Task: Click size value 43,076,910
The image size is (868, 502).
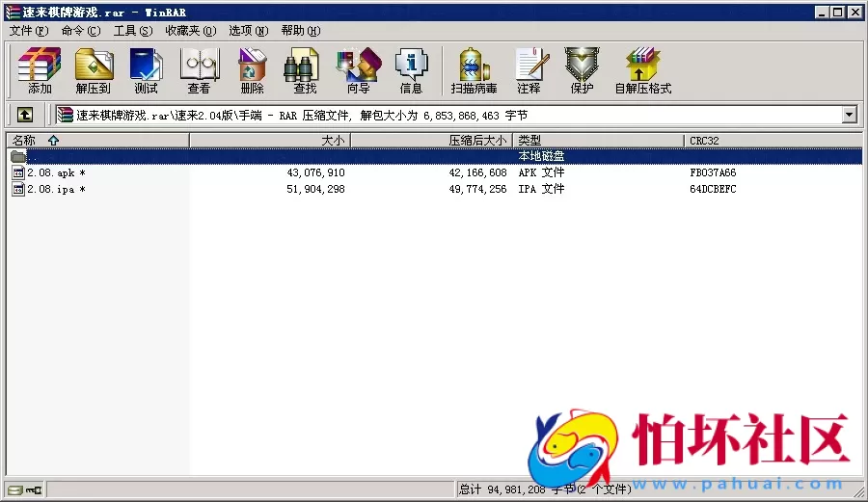Action: coord(315,173)
